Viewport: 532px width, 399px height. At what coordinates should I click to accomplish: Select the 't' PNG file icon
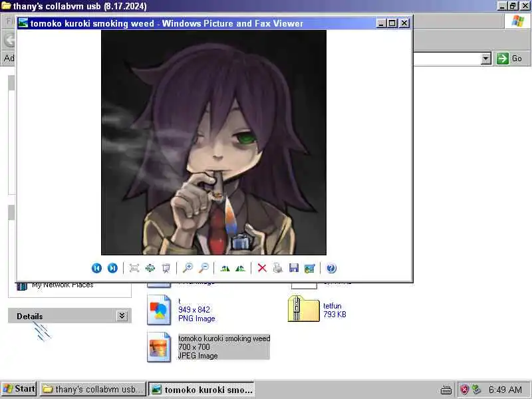(159, 310)
